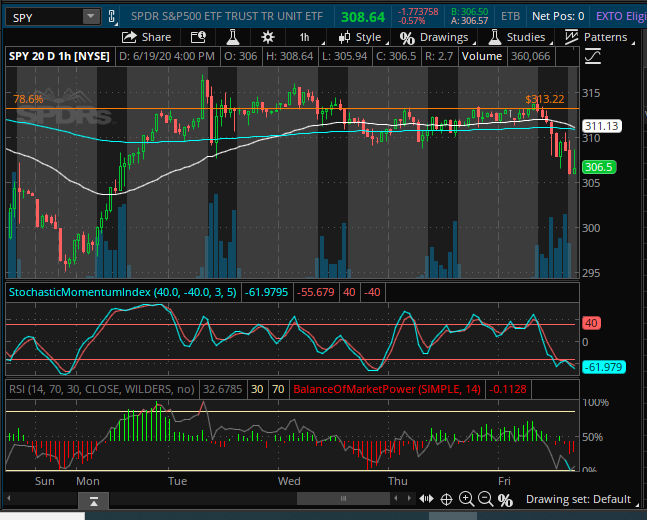Click the pan left-right arrows icon

click(x=426, y=499)
